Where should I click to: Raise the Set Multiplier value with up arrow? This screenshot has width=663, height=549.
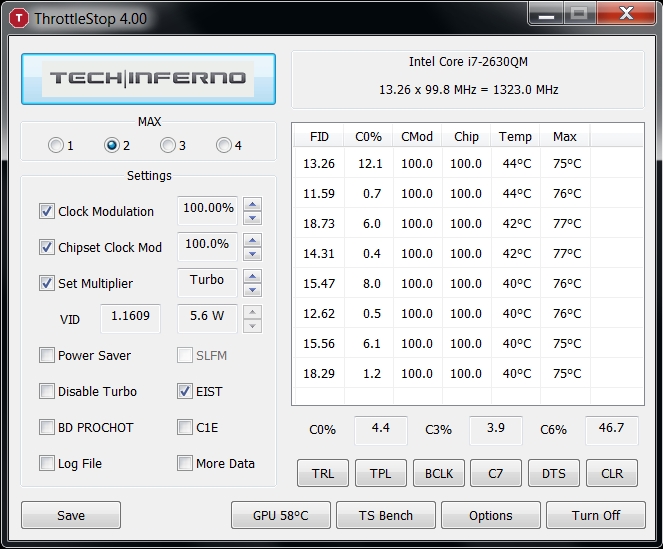tap(252, 276)
